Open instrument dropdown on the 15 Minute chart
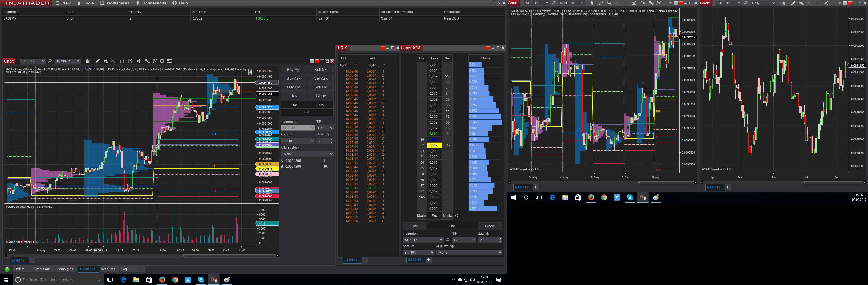The width and height of the screenshot is (868, 285). (x=33, y=61)
